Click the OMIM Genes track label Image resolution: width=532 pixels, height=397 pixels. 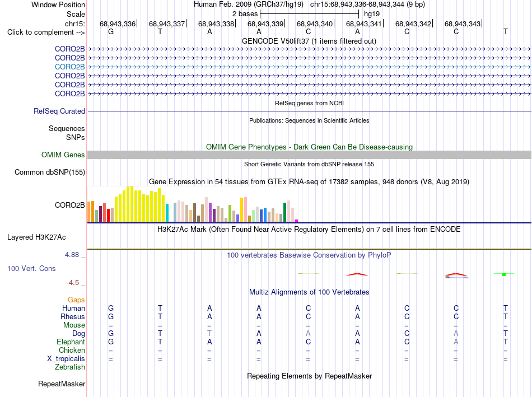coord(63,155)
